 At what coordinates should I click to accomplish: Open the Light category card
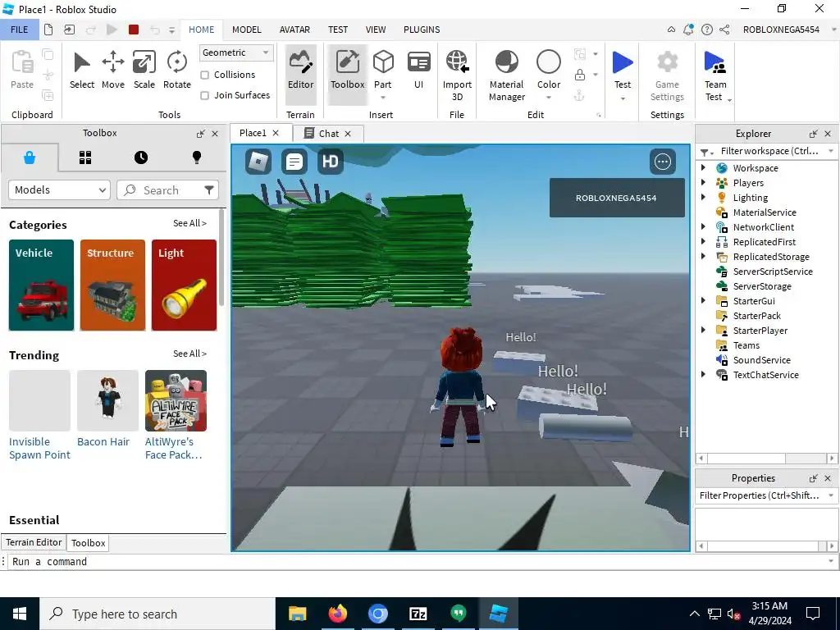(185, 285)
